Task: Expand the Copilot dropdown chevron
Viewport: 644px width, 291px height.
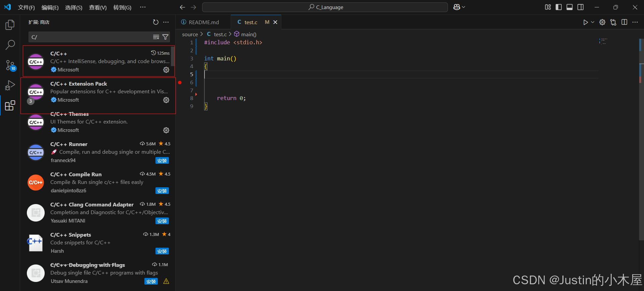Action: coord(464,7)
